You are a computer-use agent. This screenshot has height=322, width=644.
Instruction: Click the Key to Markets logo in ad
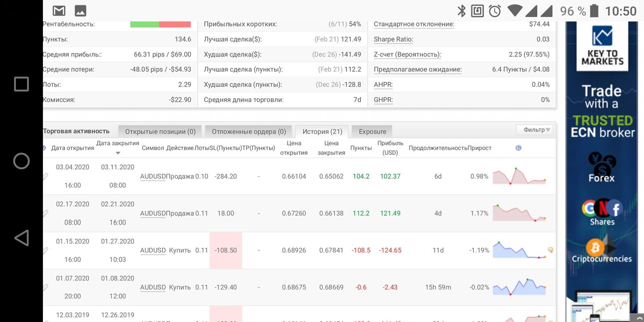[602, 47]
